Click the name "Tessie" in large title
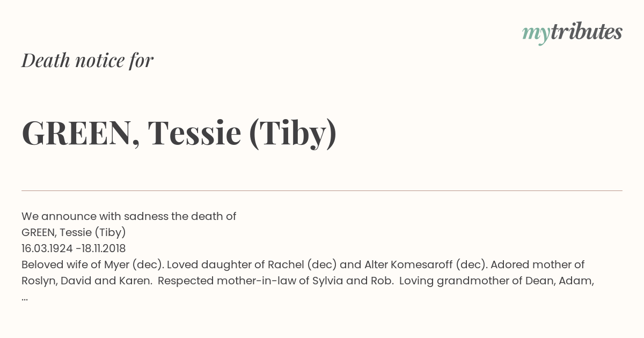Screen dimensions: 644x338 (x=195, y=133)
